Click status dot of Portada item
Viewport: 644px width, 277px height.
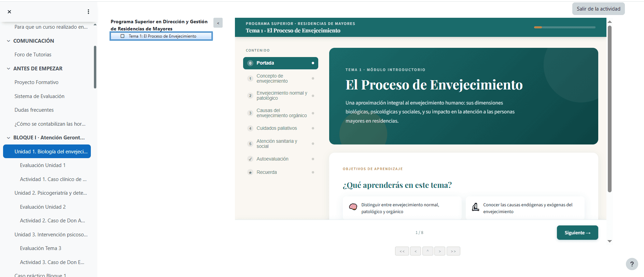[313, 63]
